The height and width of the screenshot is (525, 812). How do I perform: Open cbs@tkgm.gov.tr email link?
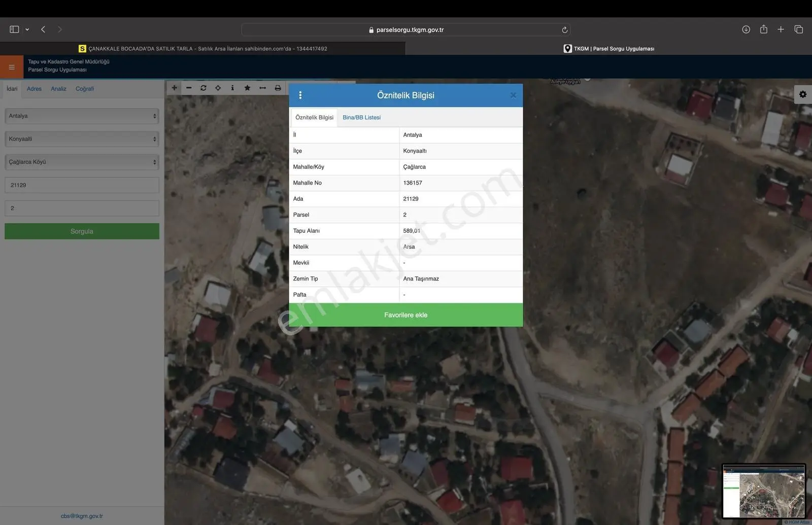(x=82, y=516)
